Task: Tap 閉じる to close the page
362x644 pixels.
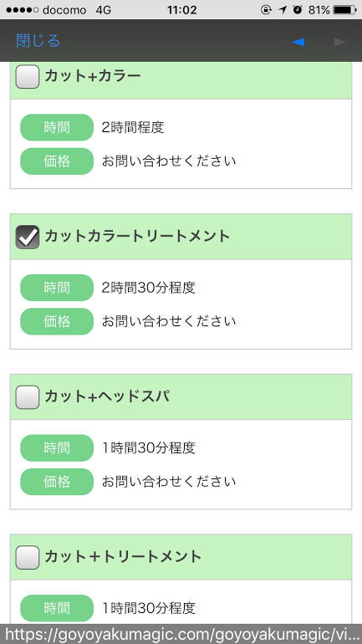Action: tap(38, 41)
